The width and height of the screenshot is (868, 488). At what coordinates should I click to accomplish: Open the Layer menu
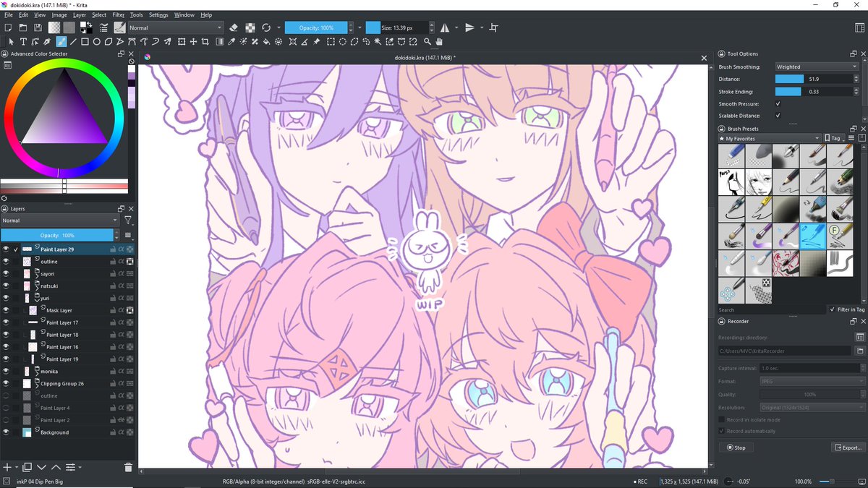point(79,14)
